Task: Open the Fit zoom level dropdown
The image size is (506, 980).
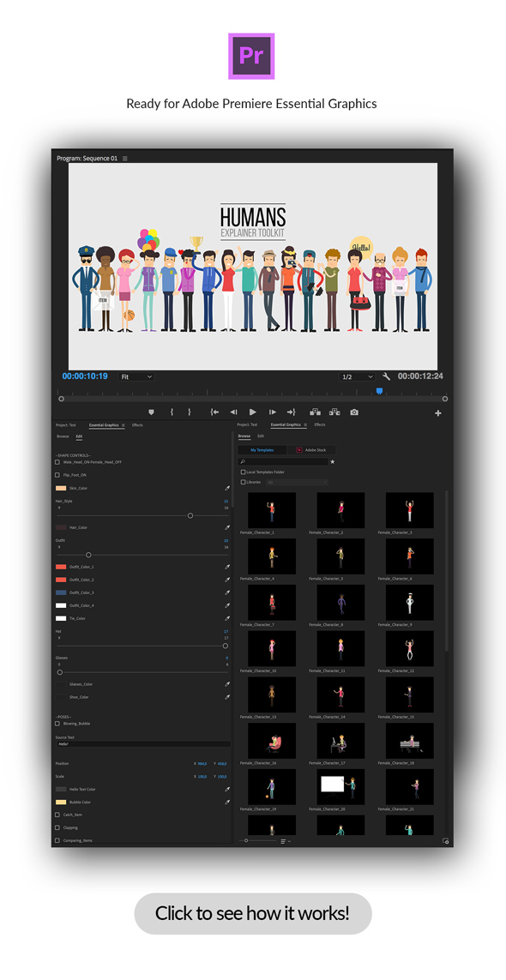Action: pos(136,377)
